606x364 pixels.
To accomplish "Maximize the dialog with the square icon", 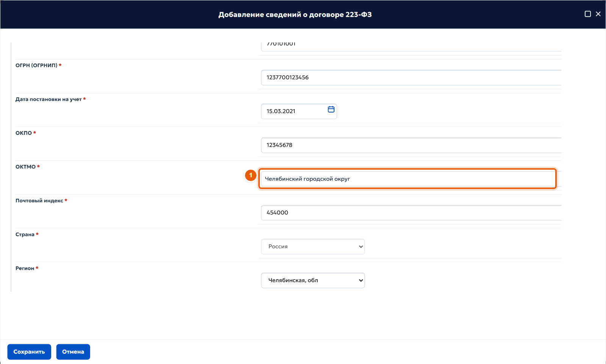I will (588, 14).
